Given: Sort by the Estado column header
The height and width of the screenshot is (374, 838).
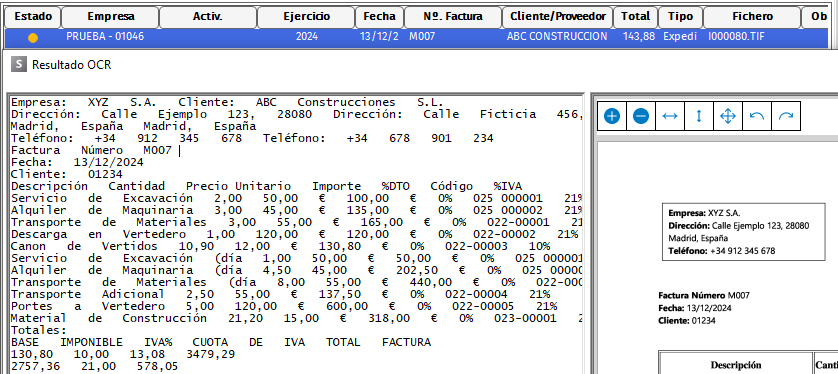Looking at the screenshot, I should click(33, 17).
